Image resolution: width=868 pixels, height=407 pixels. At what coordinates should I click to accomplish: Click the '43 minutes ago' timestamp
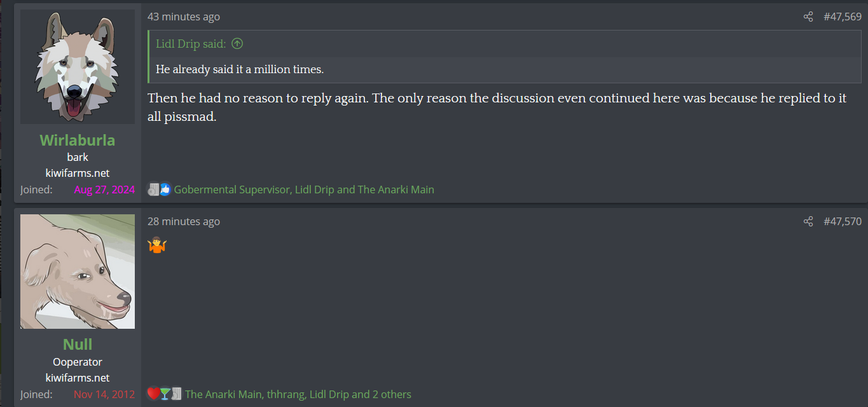[x=184, y=17]
